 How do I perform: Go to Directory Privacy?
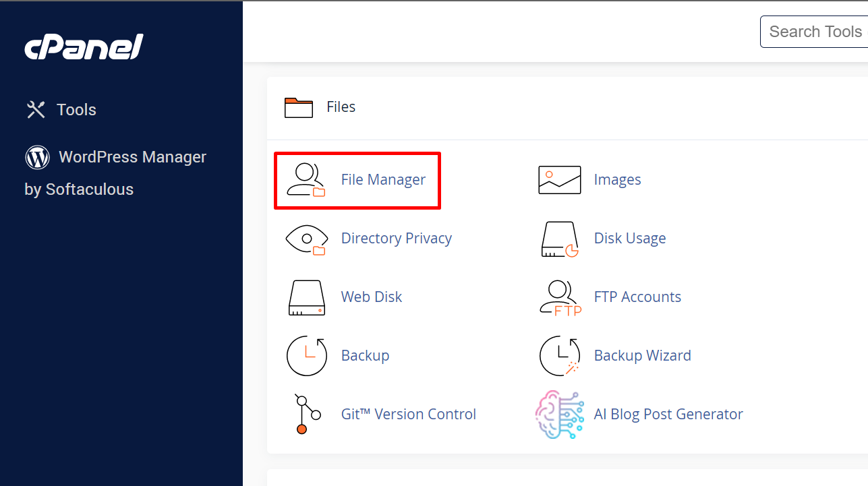point(397,239)
